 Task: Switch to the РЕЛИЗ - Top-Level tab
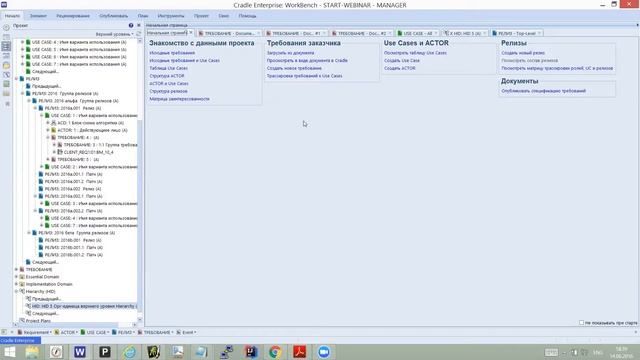[517, 33]
